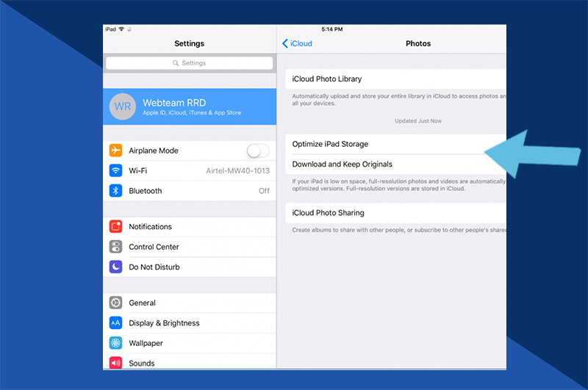Open Display & Brightness settings
This screenshot has width=588, height=390.
190,323
